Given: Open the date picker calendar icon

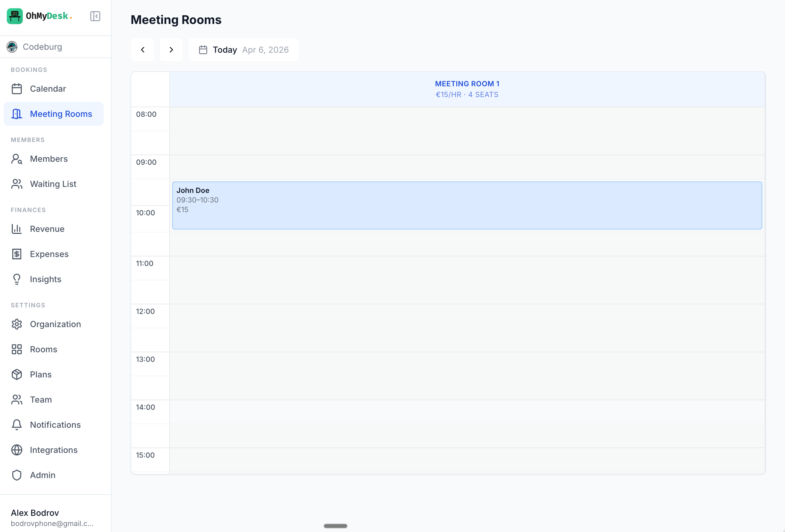Looking at the screenshot, I should (203, 50).
